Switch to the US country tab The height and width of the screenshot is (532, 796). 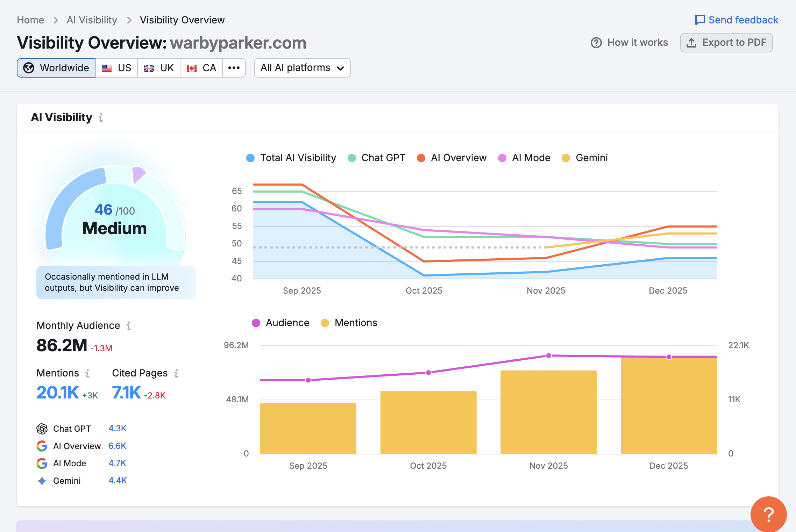point(116,68)
